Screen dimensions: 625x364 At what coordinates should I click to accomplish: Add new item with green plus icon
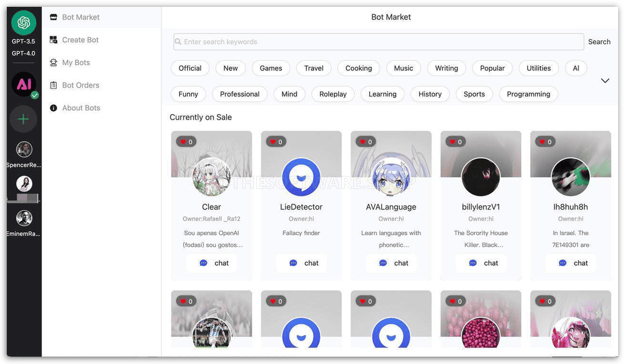click(23, 119)
